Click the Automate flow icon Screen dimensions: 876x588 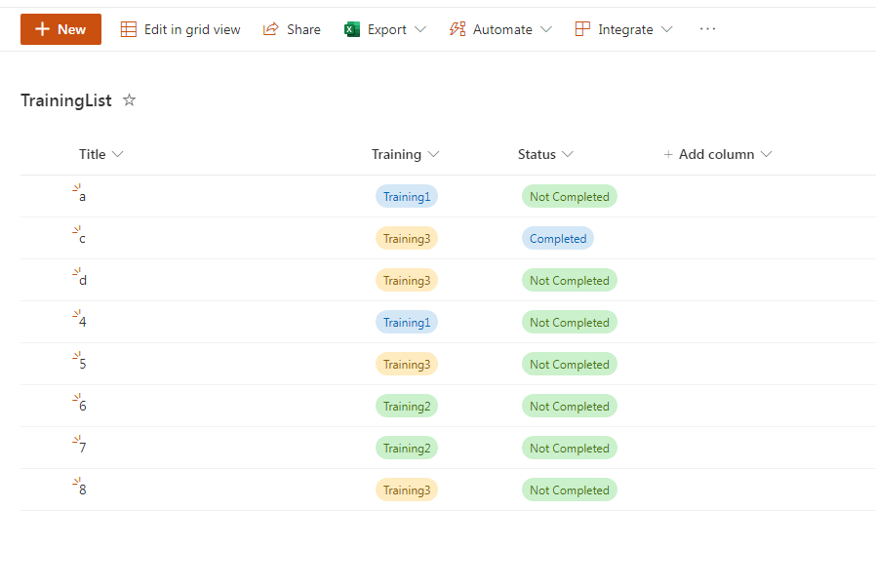(x=458, y=29)
